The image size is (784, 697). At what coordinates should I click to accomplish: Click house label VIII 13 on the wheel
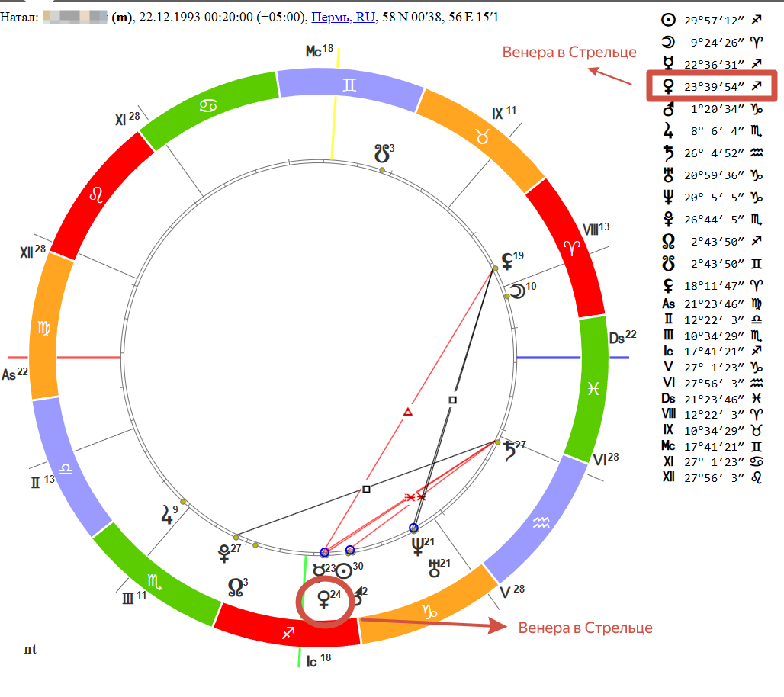[596, 229]
